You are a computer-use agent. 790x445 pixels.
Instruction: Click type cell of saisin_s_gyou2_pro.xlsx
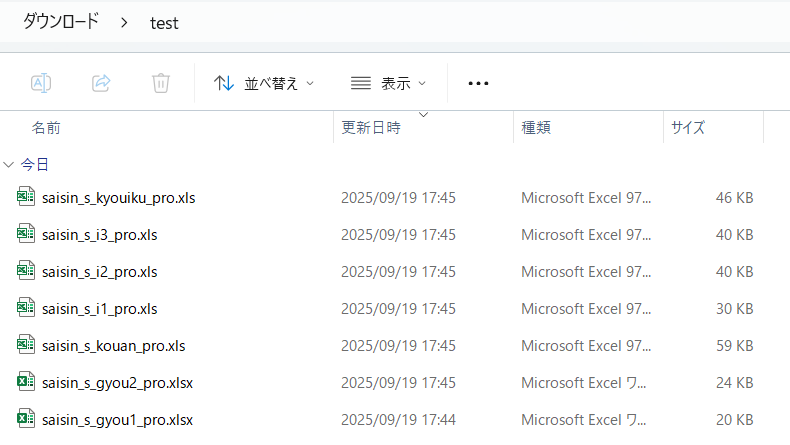tap(583, 383)
